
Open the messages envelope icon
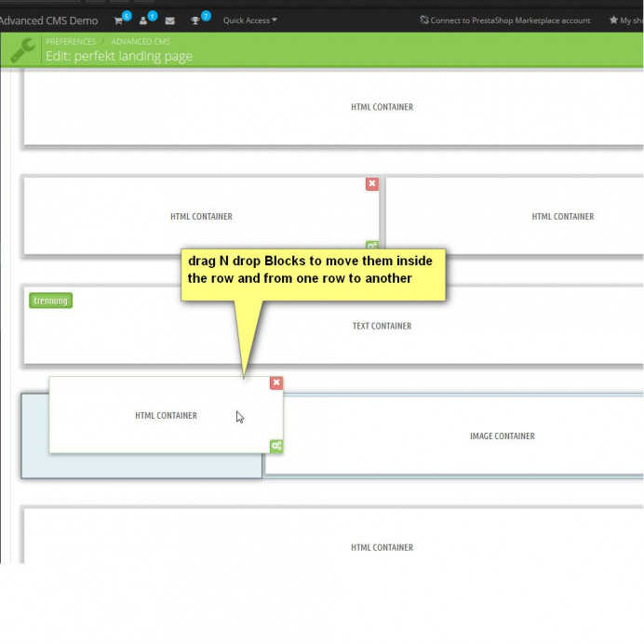point(169,20)
